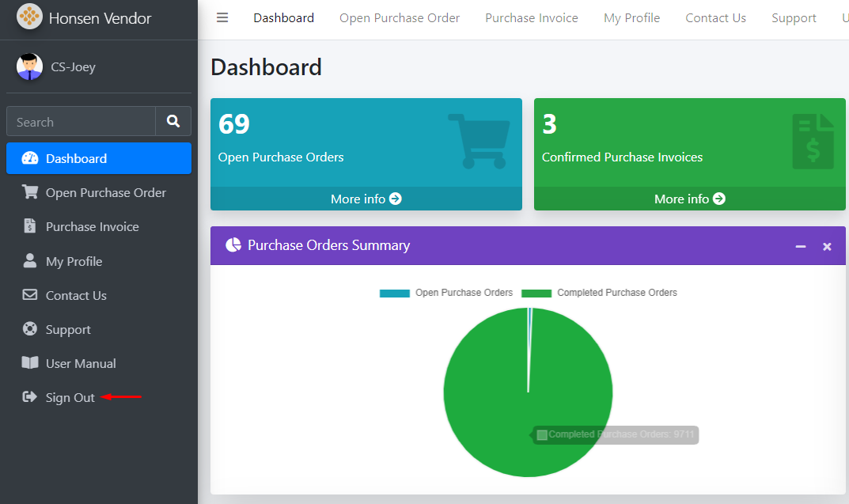Open More info for Confirmed Purchase Invoices

(689, 199)
